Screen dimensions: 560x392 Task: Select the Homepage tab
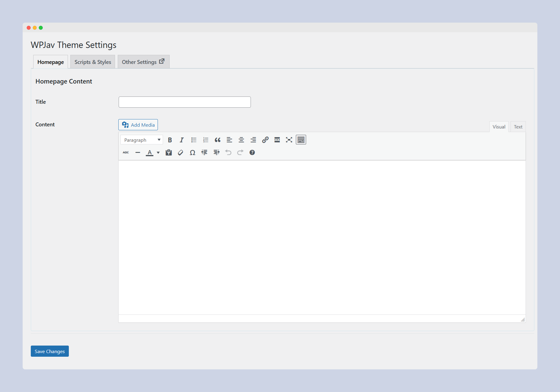(50, 62)
